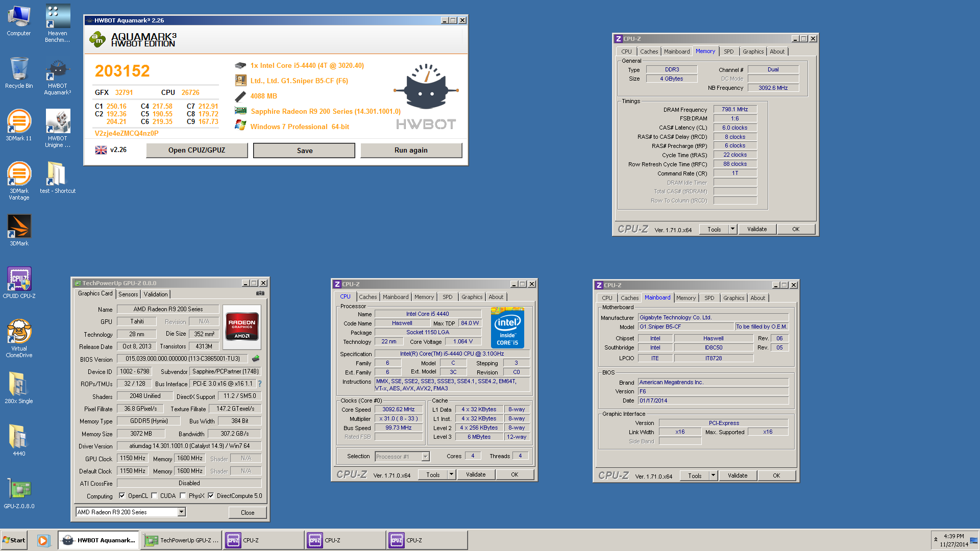
Task: Open the Recycle Bin icon
Action: coord(19,73)
